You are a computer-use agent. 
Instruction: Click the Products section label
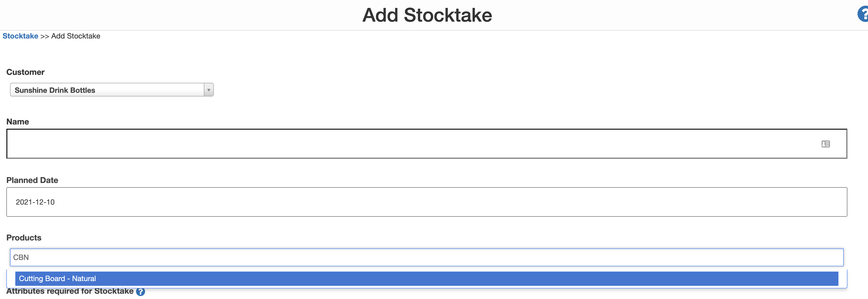23,238
